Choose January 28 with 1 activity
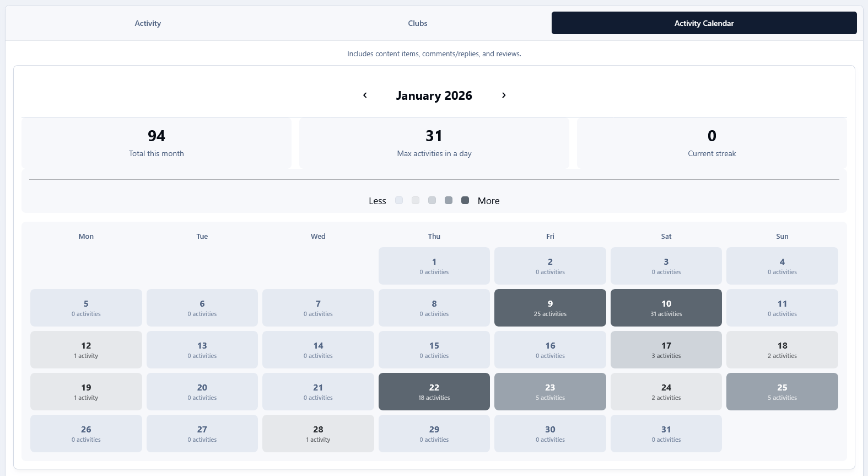Screen dimensions: 868x476 point(318,434)
